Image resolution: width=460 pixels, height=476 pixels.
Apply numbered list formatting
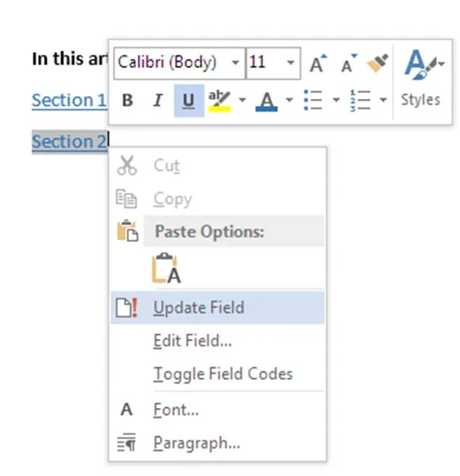tap(360, 100)
